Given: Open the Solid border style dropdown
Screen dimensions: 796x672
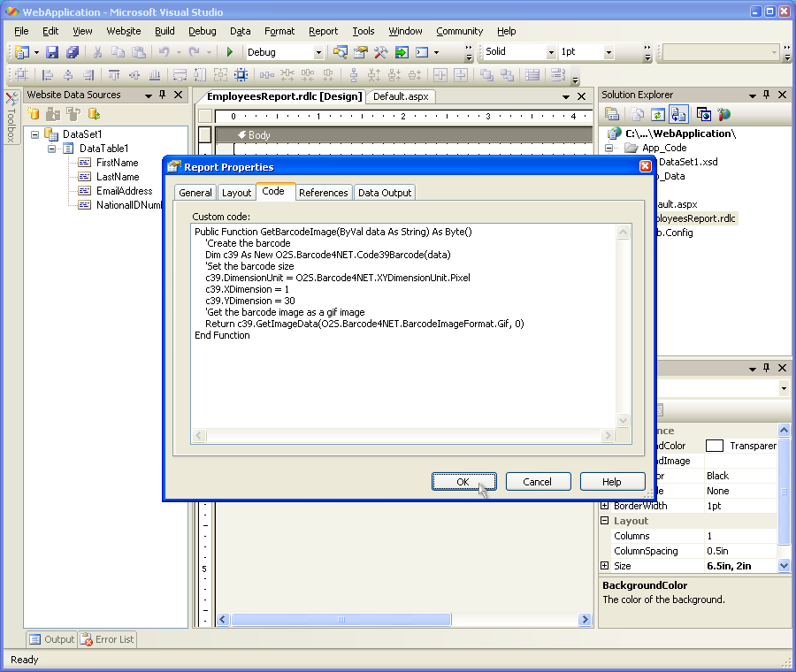Looking at the screenshot, I should pyautogui.click(x=551, y=53).
